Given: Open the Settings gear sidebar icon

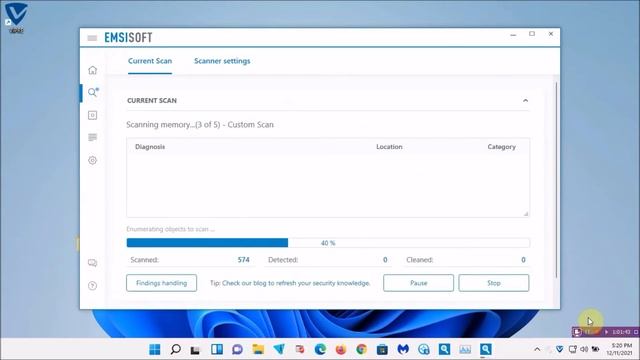Looking at the screenshot, I should (x=93, y=160).
